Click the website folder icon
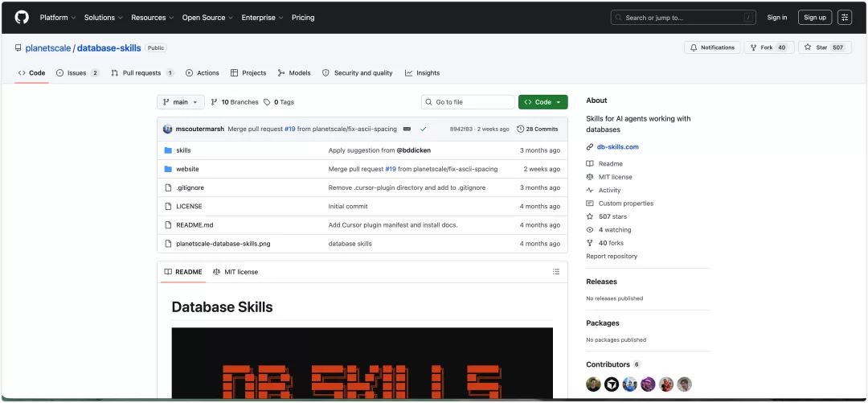This screenshot has width=868, height=403. tap(168, 169)
